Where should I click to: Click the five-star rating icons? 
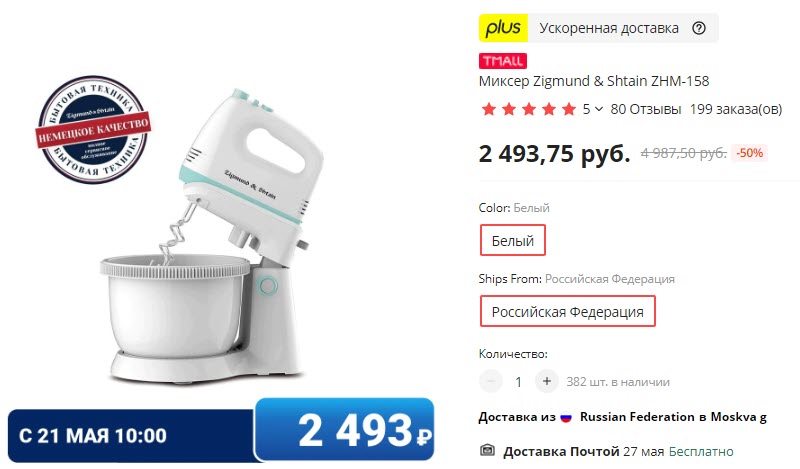coord(528,109)
